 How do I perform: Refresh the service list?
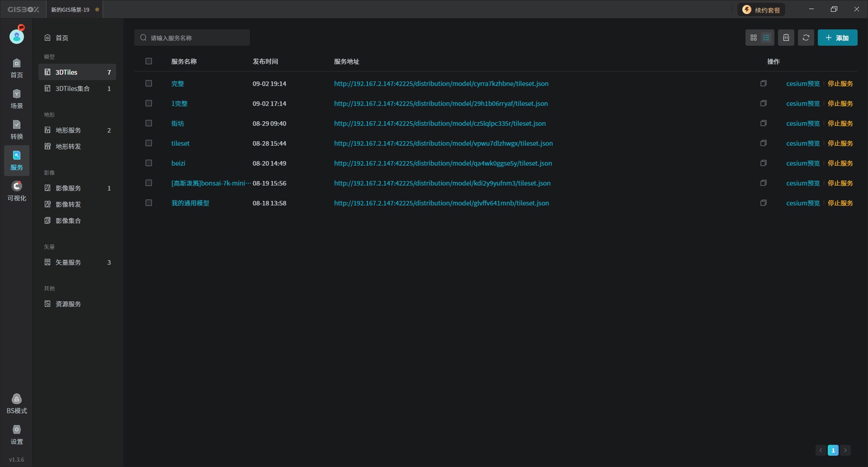(x=806, y=38)
